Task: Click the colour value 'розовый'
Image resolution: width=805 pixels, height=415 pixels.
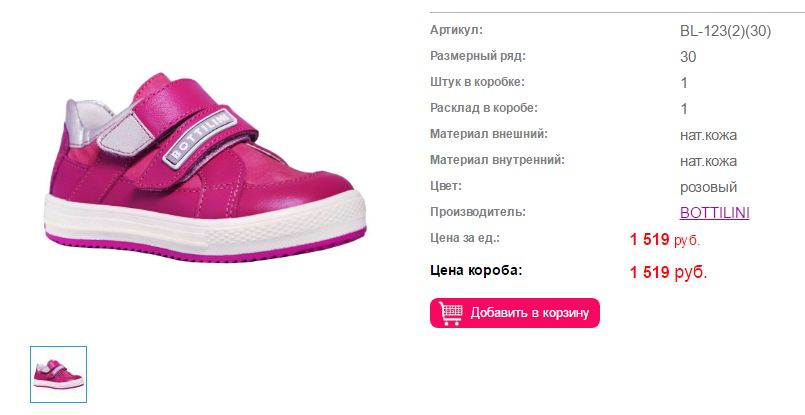Action: (708, 187)
